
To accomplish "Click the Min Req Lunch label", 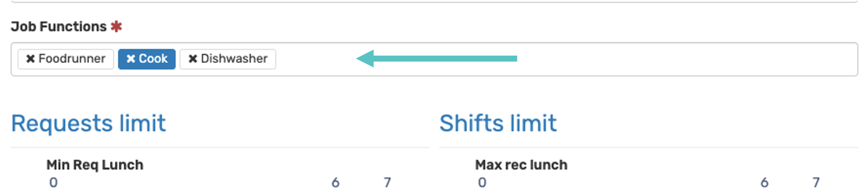I will click(x=95, y=165).
